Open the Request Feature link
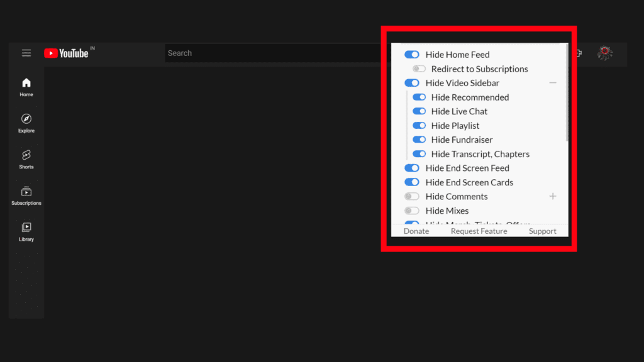 [479, 231]
